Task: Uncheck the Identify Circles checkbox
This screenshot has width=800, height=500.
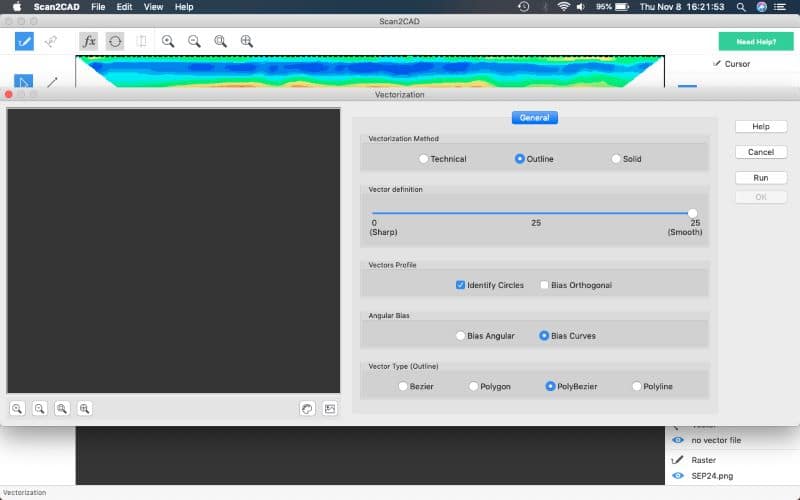Action: click(460, 285)
